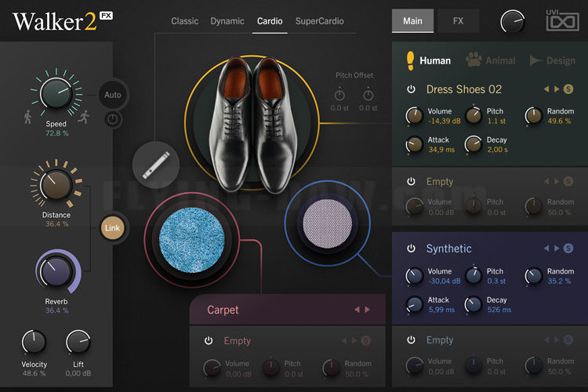The image size is (588, 392).
Task: Toggle the power button below Auto
Action: [x=112, y=120]
